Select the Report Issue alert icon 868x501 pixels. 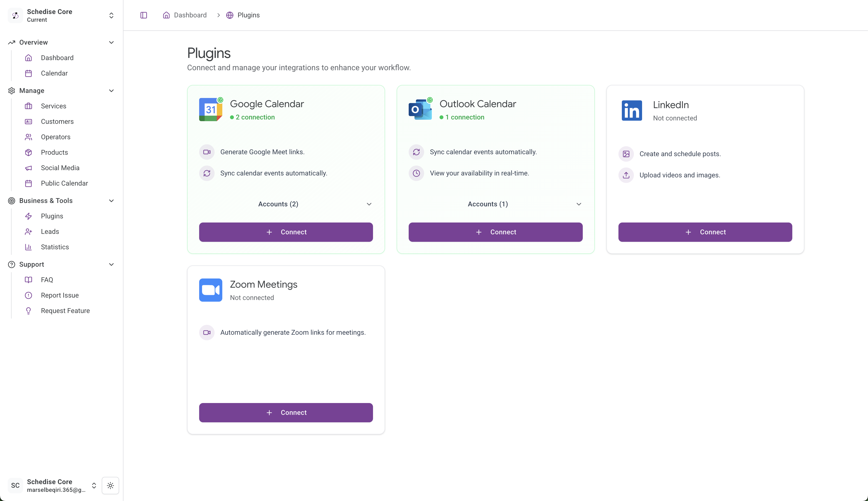click(28, 295)
